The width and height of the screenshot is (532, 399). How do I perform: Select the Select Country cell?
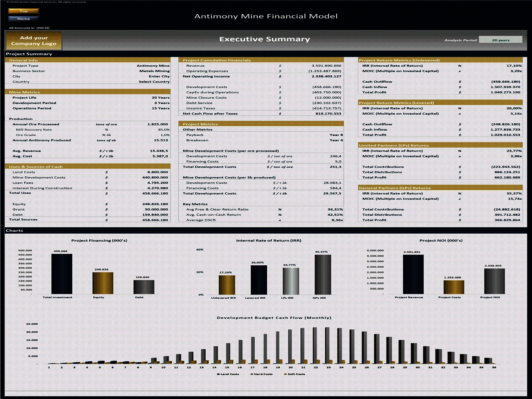[154, 81]
